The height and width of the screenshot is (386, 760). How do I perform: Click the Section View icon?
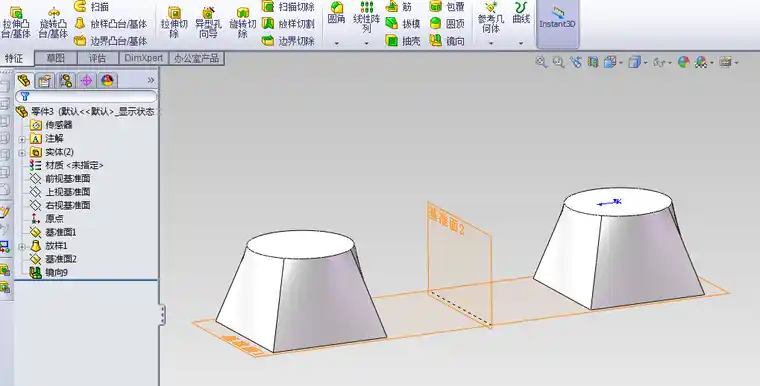592,62
